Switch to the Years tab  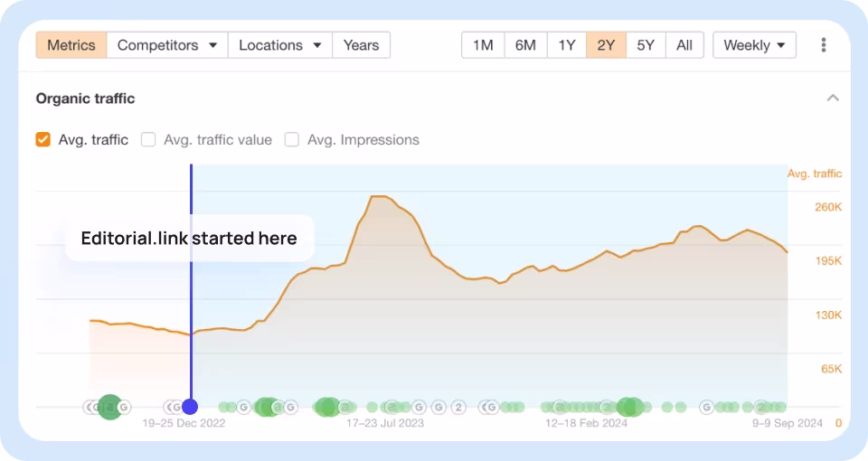pos(361,45)
